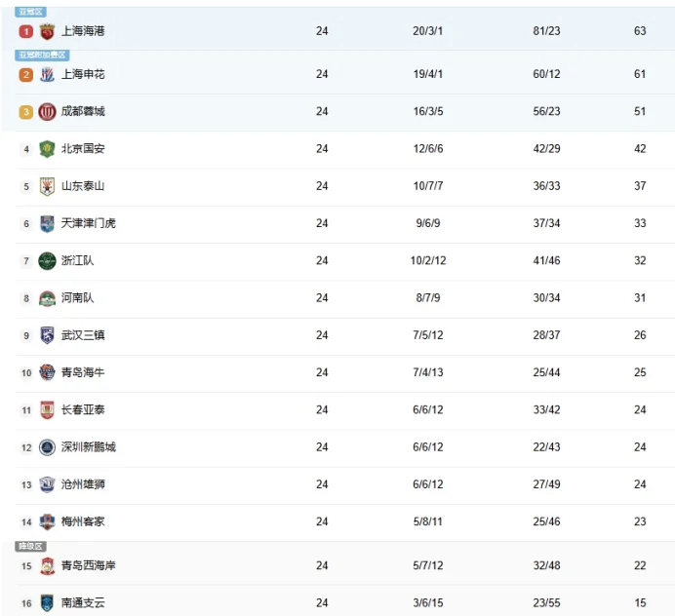Click the 青岛西海岸 team name
The height and width of the screenshot is (616, 675).
(x=88, y=566)
